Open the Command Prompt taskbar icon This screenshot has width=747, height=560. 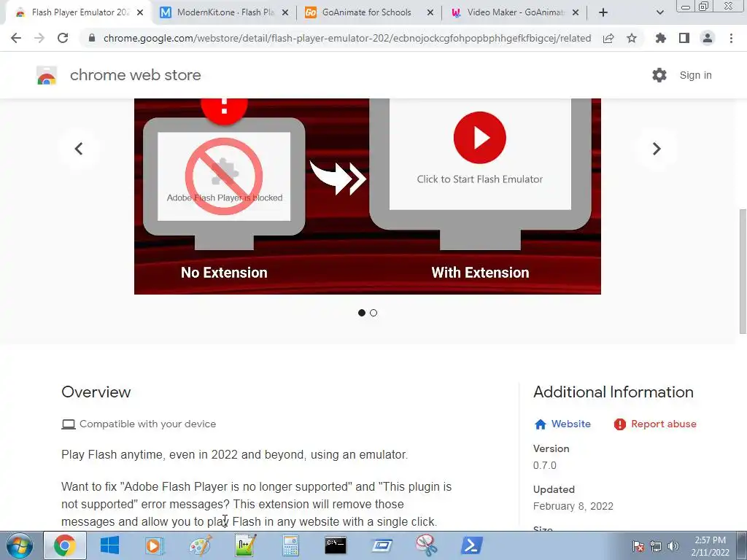pyautogui.click(x=336, y=545)
